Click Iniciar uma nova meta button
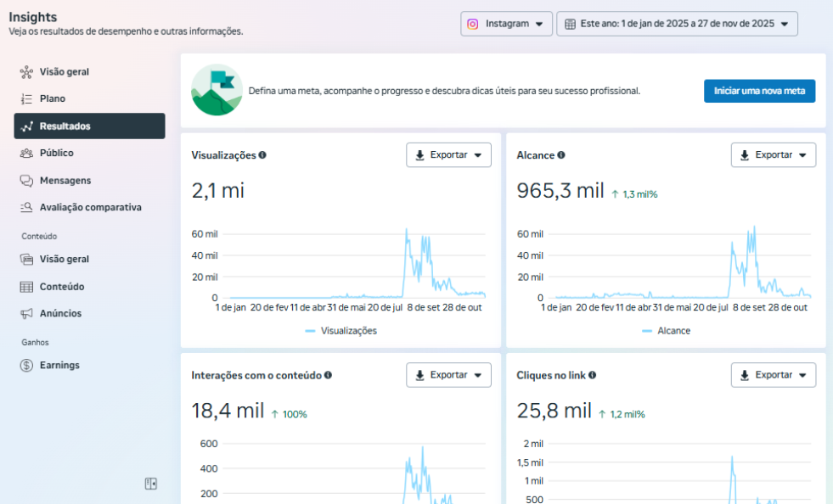 click(759, 91)
